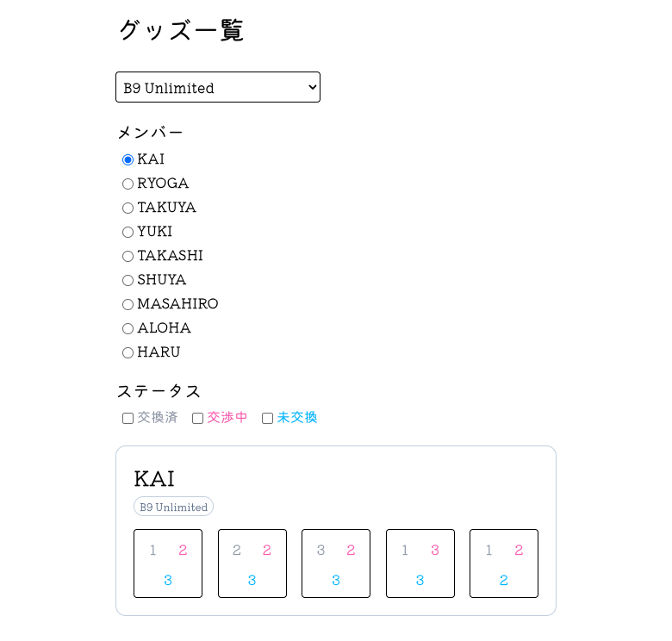
Task: Toggle the 交渉中 status checkbox
Action: (x=198, y=418)
